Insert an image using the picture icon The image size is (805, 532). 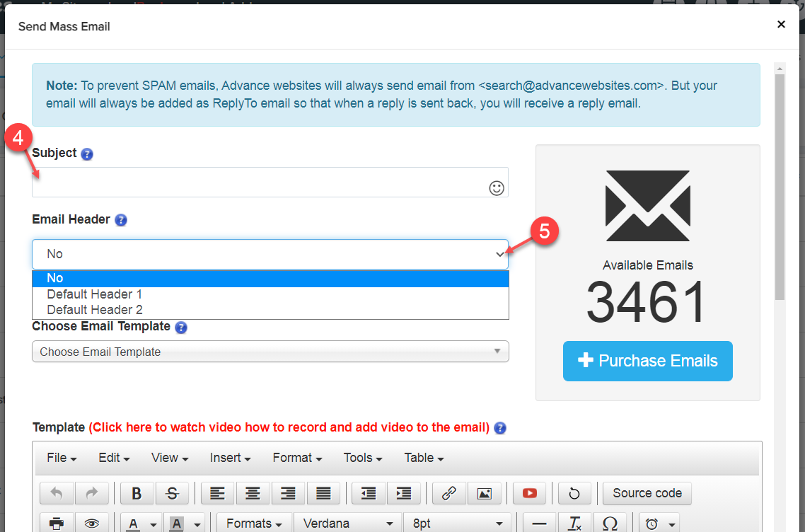tap(484, 493)
